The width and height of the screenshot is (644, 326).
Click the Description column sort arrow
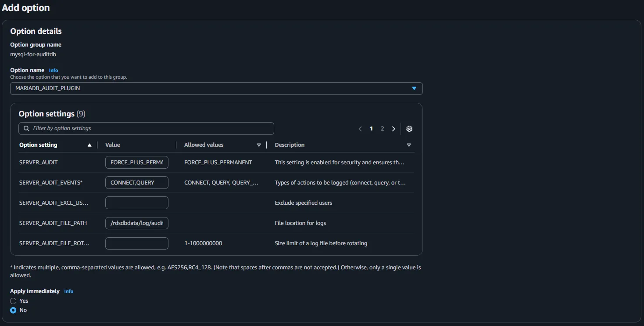409,145
